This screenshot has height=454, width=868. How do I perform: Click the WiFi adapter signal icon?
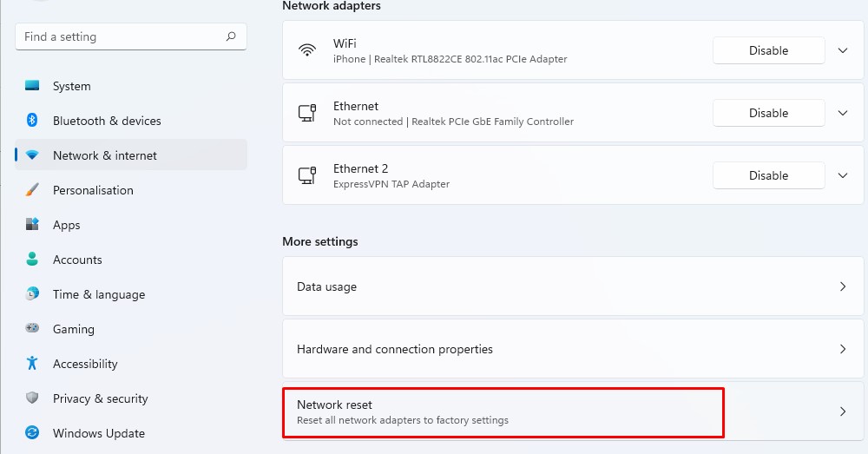pyautogui.click(x=307, y=50)
